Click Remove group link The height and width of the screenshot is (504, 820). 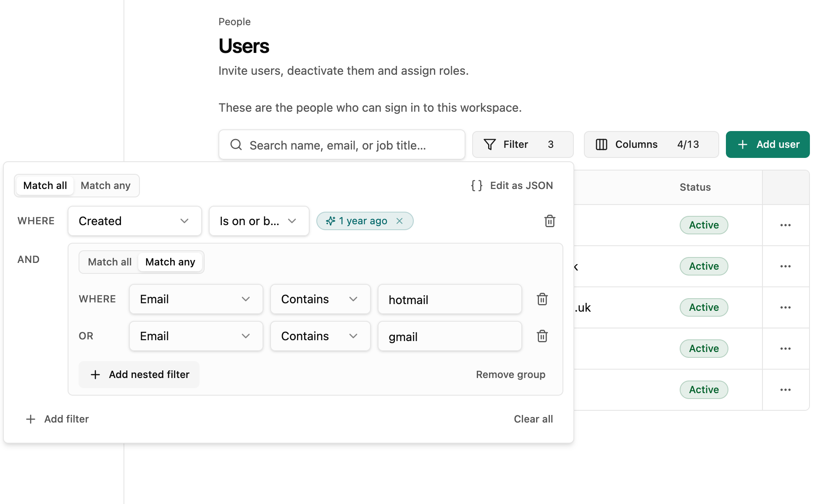510,375
